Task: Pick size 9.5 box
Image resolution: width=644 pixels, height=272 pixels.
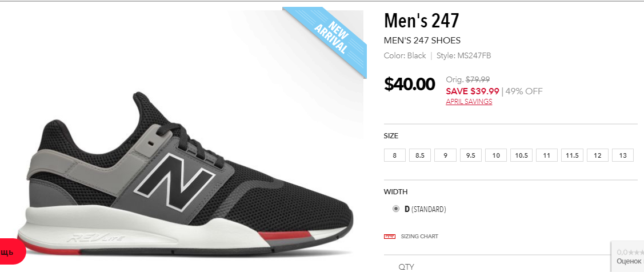Action: click(x=471, y=155)
